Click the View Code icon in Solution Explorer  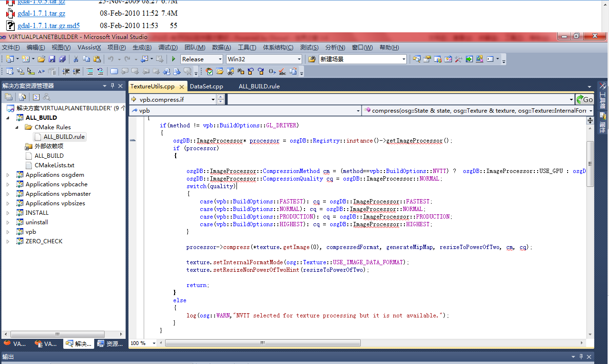[36, 96]
